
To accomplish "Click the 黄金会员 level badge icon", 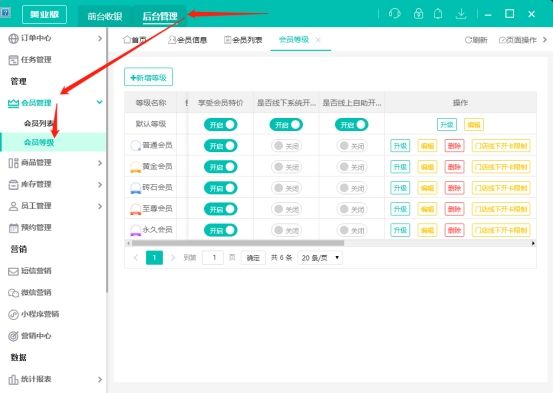I will pos(135,167).
